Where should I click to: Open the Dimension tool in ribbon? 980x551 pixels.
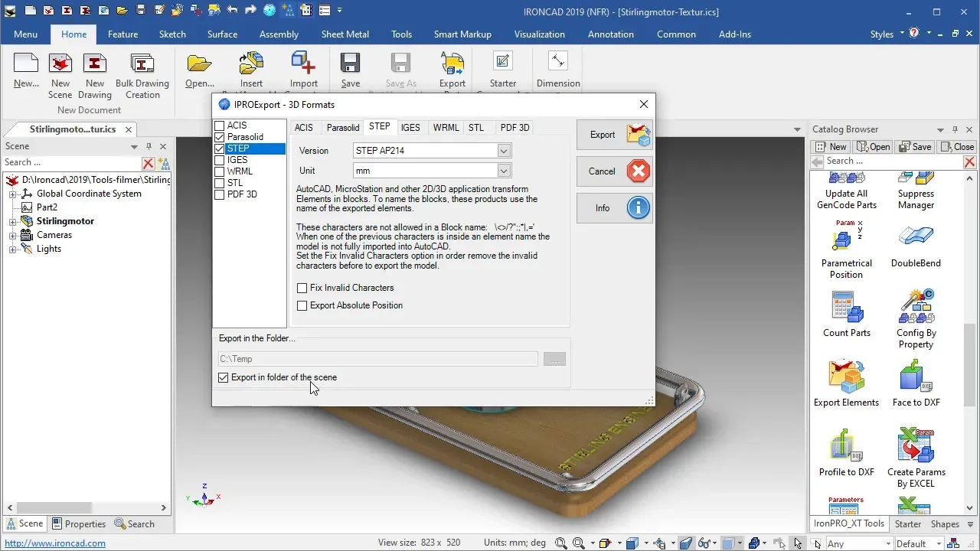(x=558, y=70)
